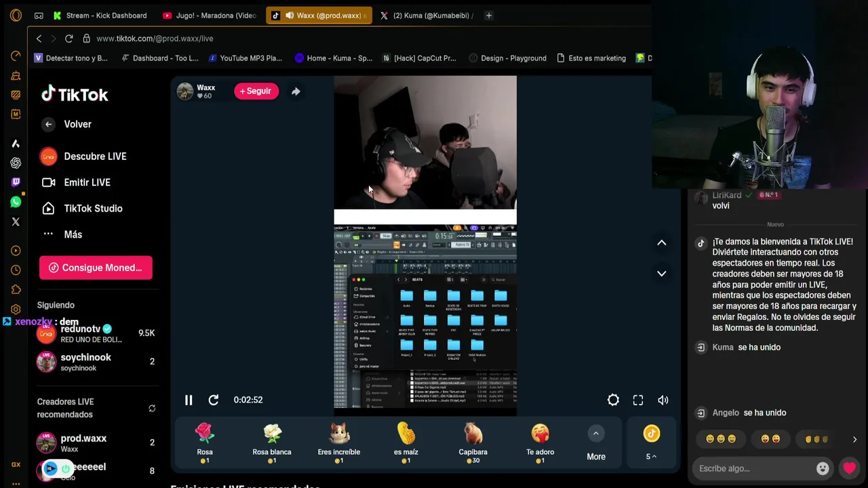Image resolution: width=868 pixels, height=488 pixels.
Task: Open Esto es marketing bookmark
Action: [x=591, y=58]
